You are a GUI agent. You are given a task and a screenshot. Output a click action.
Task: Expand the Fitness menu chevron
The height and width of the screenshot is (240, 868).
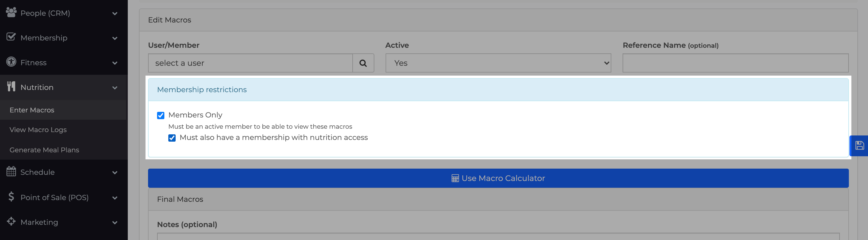[x=115, y=63]
